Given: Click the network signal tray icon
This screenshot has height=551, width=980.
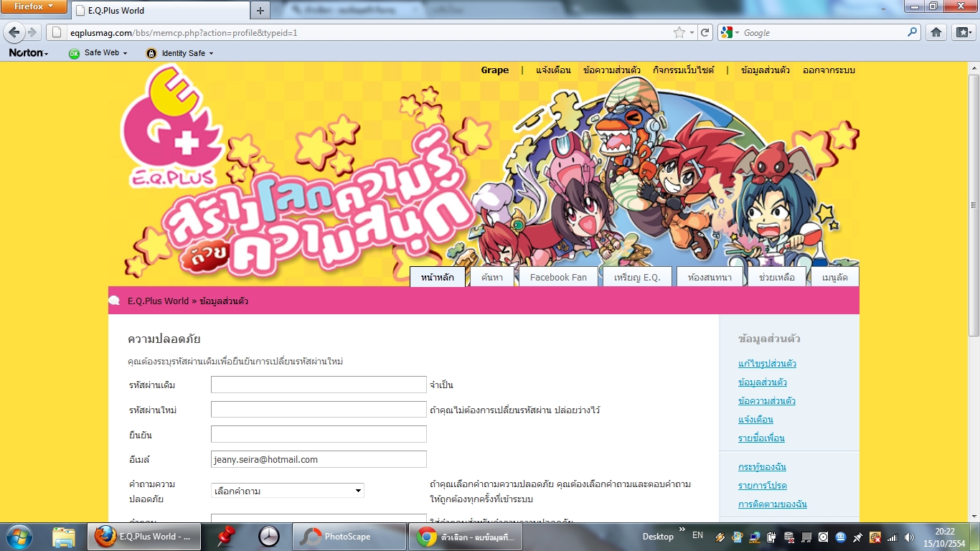Looking at the screenshot, I should (892, 537).
